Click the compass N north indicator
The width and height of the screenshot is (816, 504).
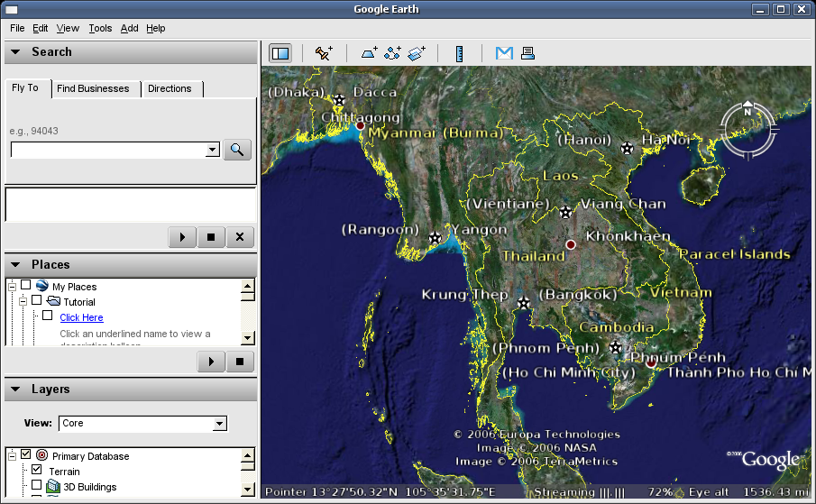coord(747,109)
